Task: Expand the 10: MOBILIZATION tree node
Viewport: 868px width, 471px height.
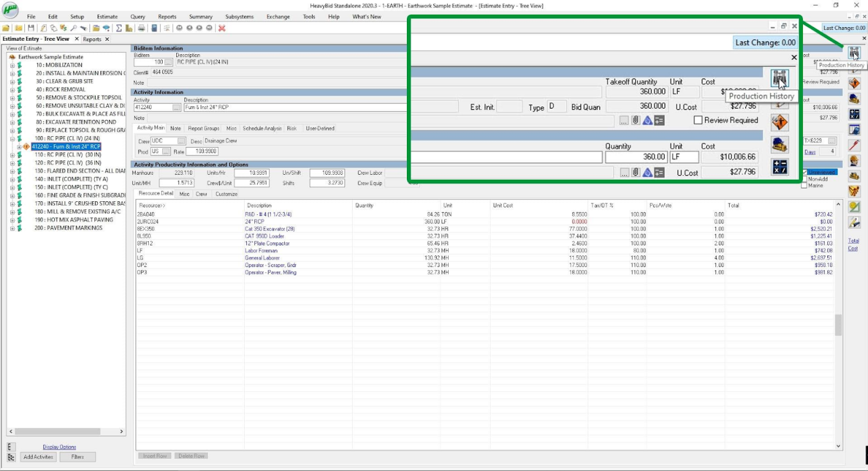Action: pos(12,64)
